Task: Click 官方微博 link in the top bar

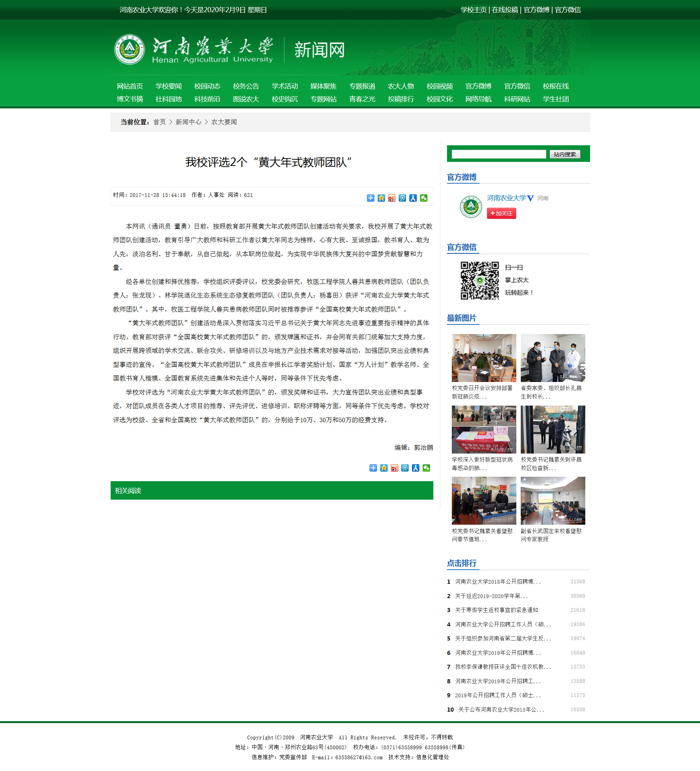Action: point(536,10)
